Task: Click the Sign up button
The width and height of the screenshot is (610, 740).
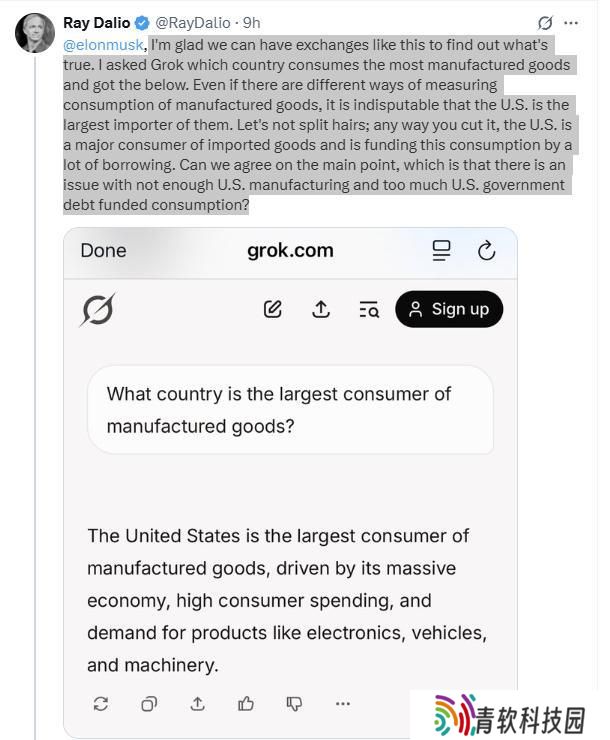Action: click(x=449, y=309)
